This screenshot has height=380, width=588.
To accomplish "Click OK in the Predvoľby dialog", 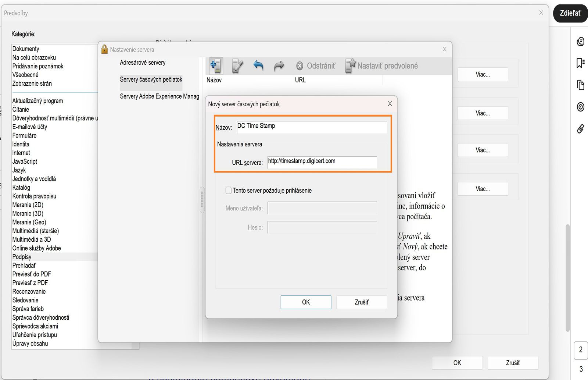I will [457, 363].
